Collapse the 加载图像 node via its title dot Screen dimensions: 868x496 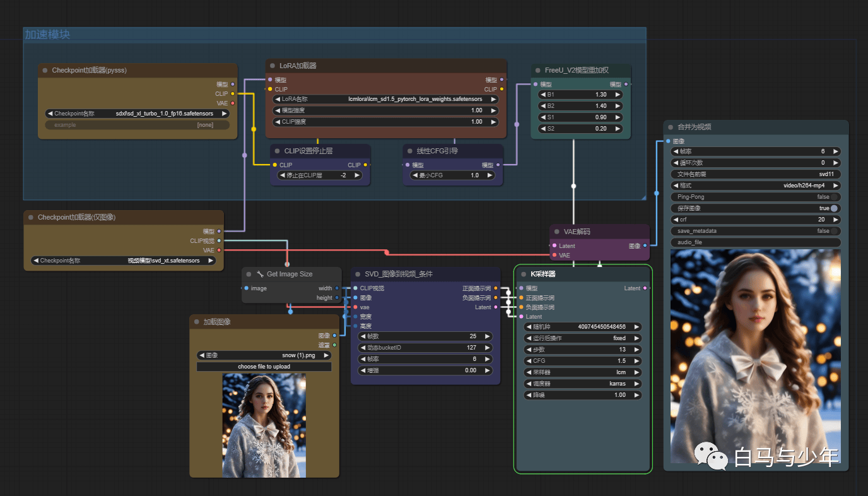196,322
